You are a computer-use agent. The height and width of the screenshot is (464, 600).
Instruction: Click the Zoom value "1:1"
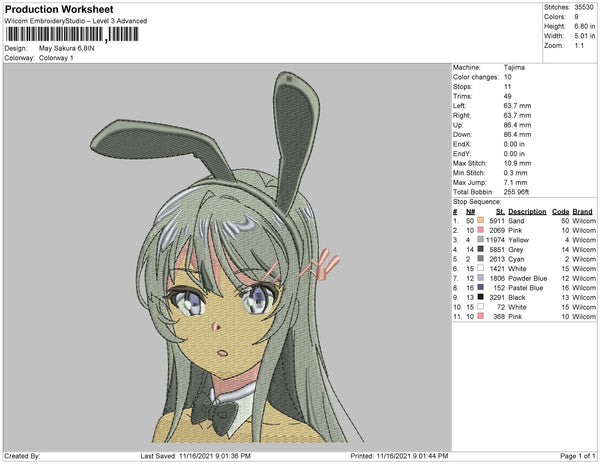tap(579, 46)
